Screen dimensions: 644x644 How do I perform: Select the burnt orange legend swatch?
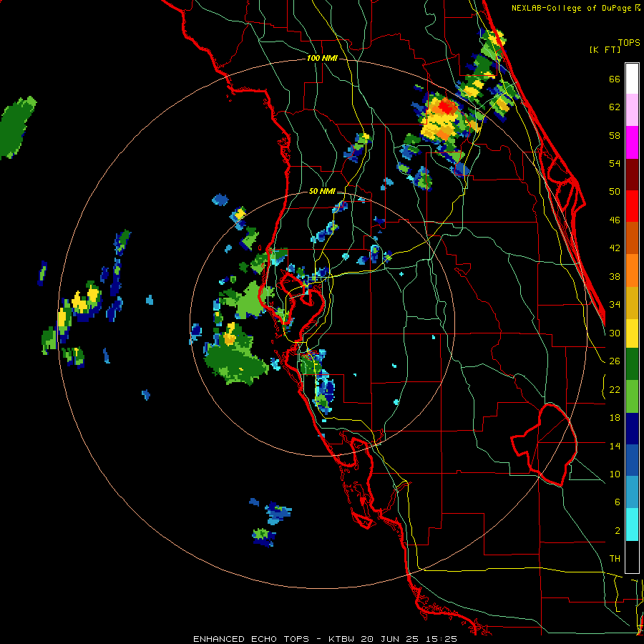click(632, 238)
